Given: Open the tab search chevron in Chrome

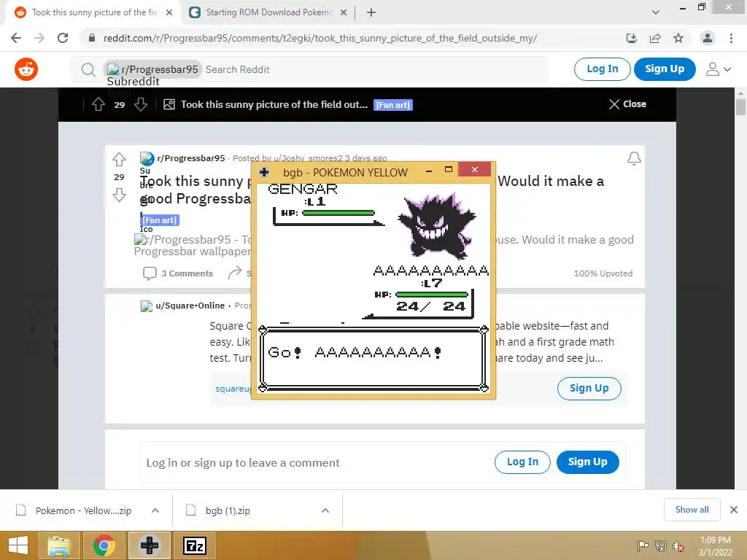Looking at the screenshot, I should [656, 12].
